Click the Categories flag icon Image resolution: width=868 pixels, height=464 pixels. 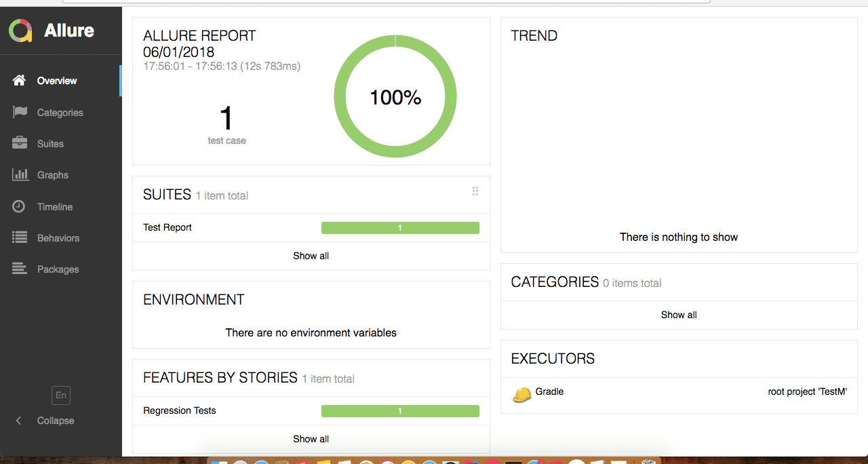[18, 112]
